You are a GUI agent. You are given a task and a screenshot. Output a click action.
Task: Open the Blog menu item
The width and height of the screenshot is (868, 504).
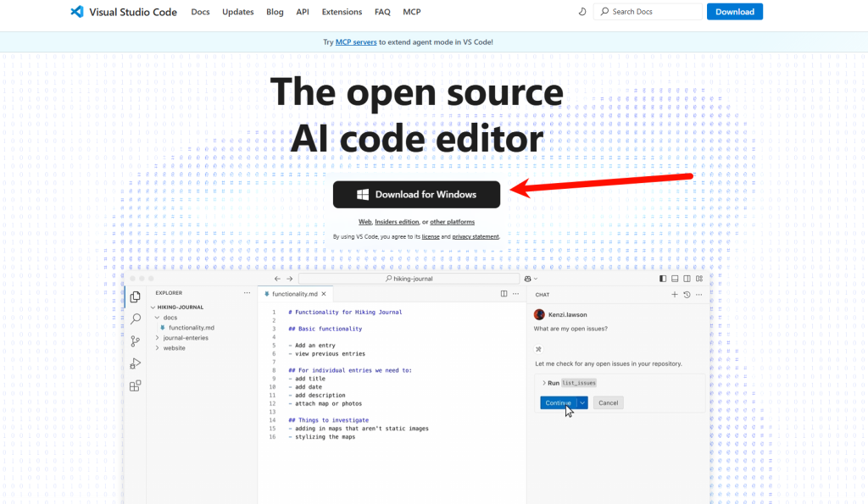[x=275, y=12]
